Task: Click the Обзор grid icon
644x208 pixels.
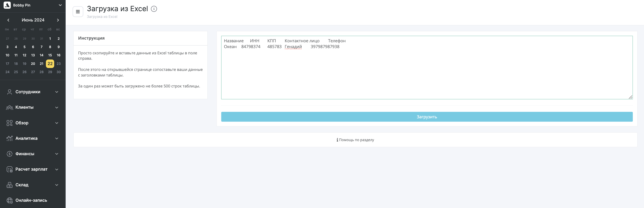Action: point(9,123)
